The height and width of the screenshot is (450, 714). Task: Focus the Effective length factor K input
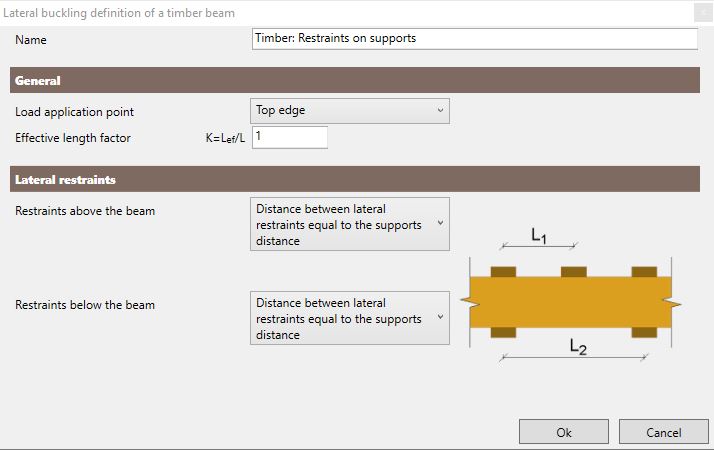click(290, 137)
